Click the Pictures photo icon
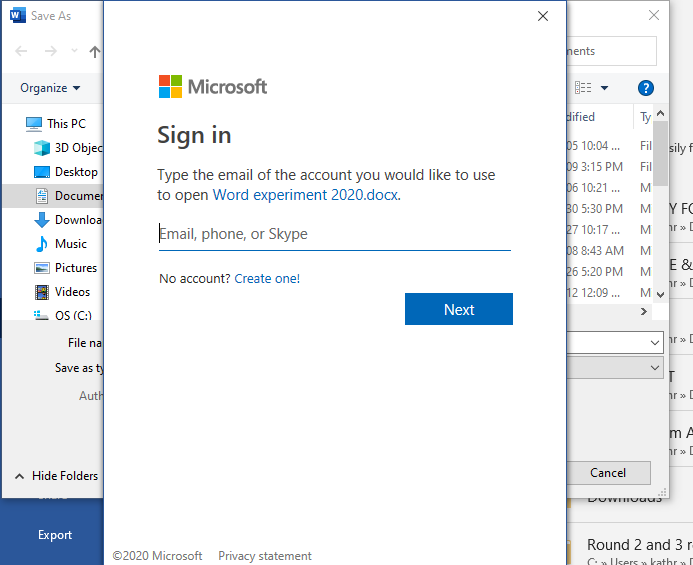 [42, 268]
